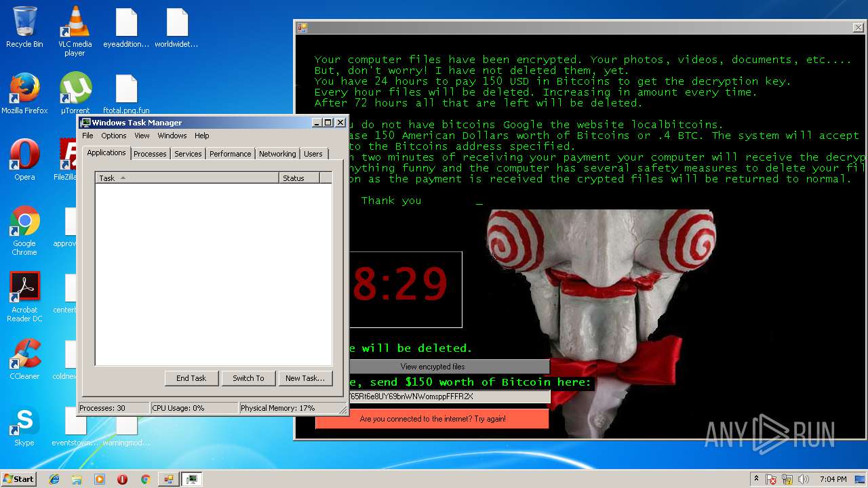
Task: Switch to the Networking tab
Action: pyautogui.click(x=277, y=154)
